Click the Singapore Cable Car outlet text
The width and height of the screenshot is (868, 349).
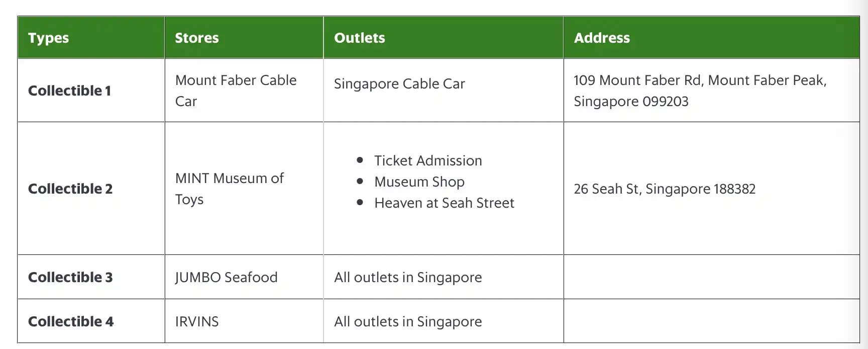pyautogui.click(x=399, y=83)
